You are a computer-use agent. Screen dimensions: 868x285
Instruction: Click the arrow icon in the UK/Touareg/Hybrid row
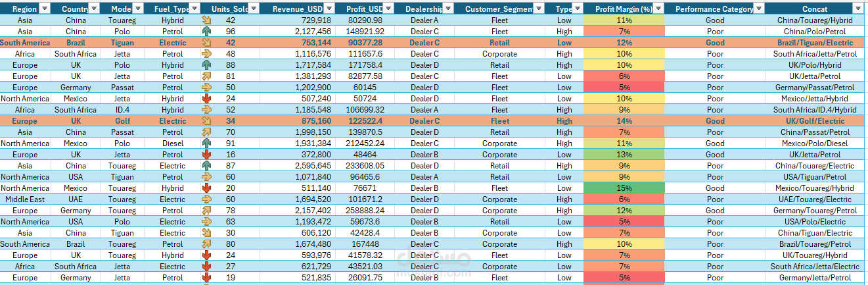(207, 255)
